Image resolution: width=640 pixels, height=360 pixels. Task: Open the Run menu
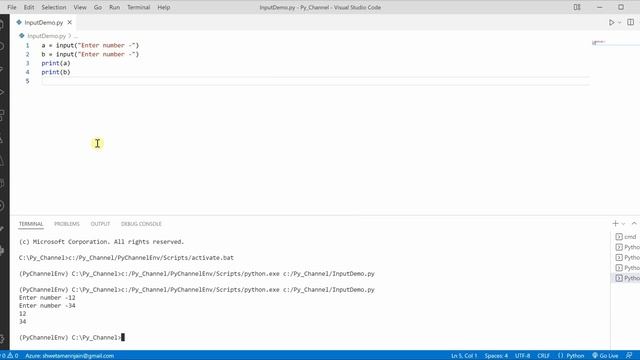(115, 7)
